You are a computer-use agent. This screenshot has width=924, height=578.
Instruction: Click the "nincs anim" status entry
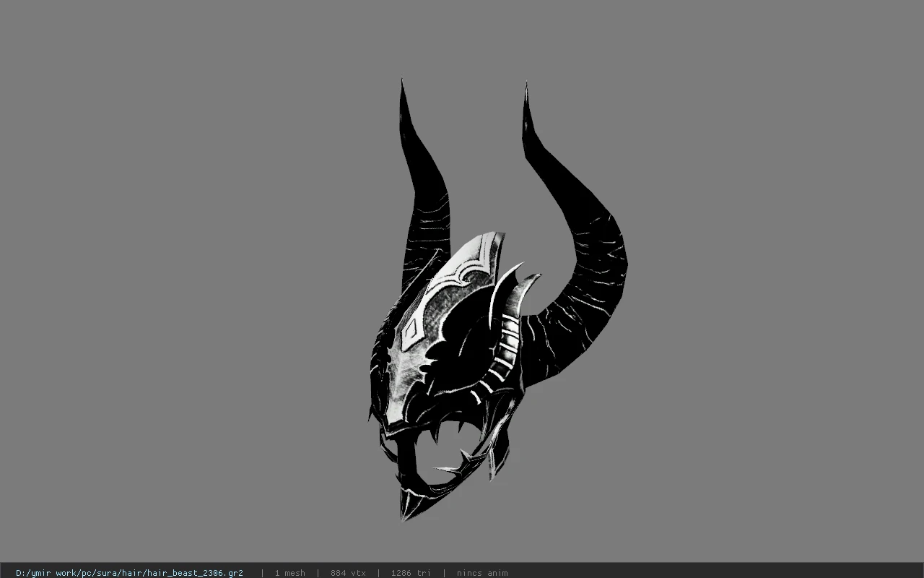pyautogui.click(x=482, y=573)
